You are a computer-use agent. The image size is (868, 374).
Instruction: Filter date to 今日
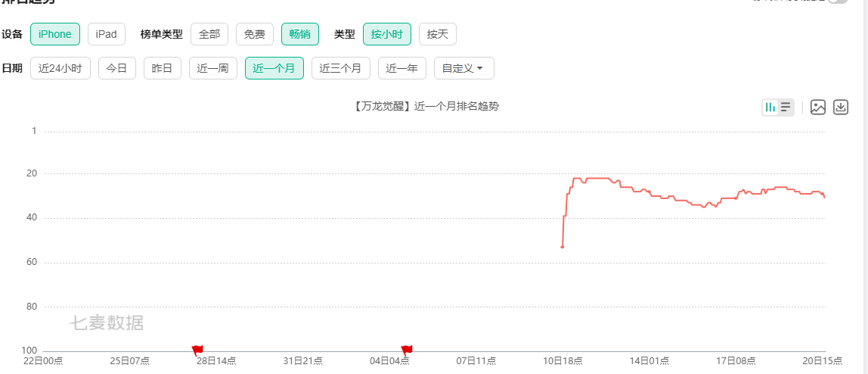116,68
